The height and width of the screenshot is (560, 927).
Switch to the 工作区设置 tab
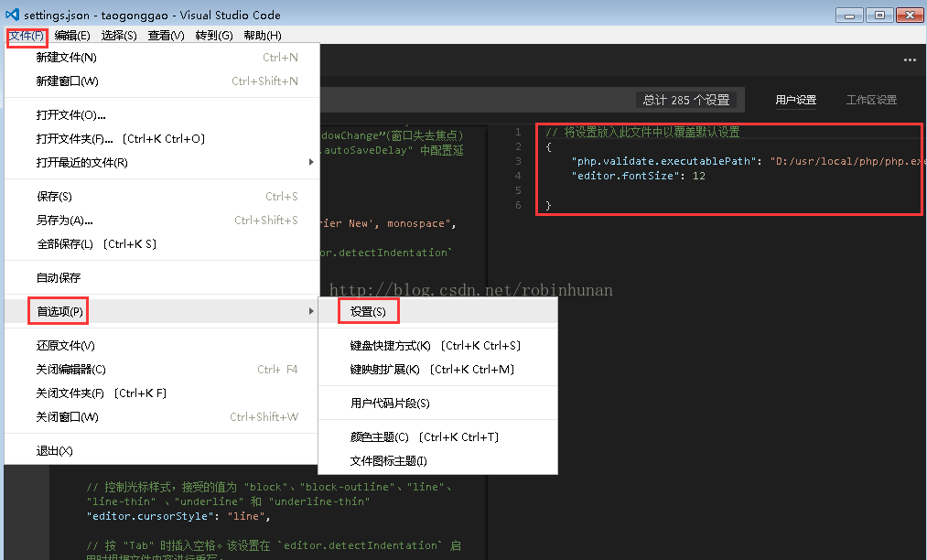(871, 101)
